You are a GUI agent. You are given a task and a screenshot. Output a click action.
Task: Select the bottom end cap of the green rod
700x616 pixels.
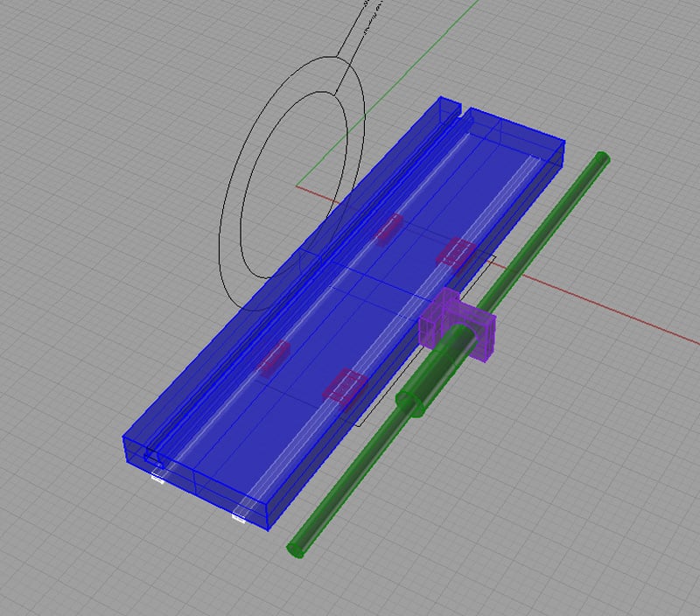pyautogui.click(x=295, y=549)
